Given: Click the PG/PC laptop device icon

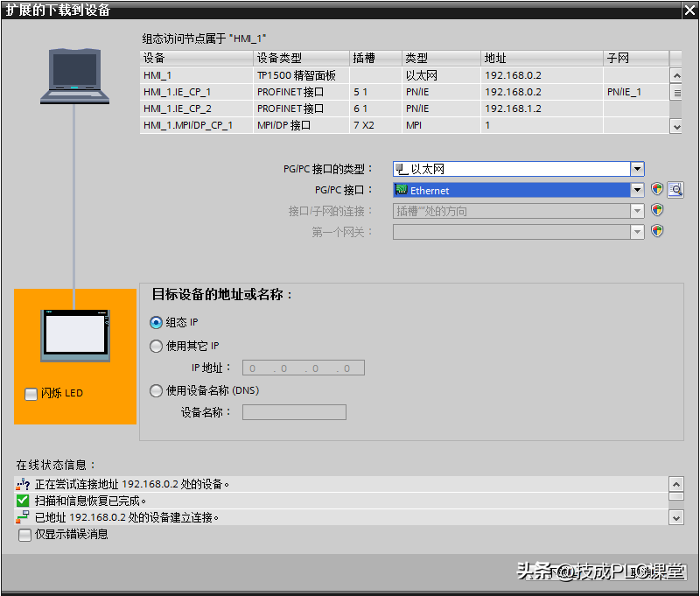Looking at the screenshot, I should pyautogui.click(x=73, y=77).
